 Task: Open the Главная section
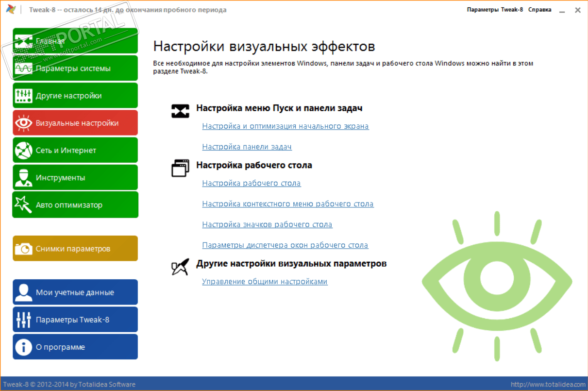(75, 41)
